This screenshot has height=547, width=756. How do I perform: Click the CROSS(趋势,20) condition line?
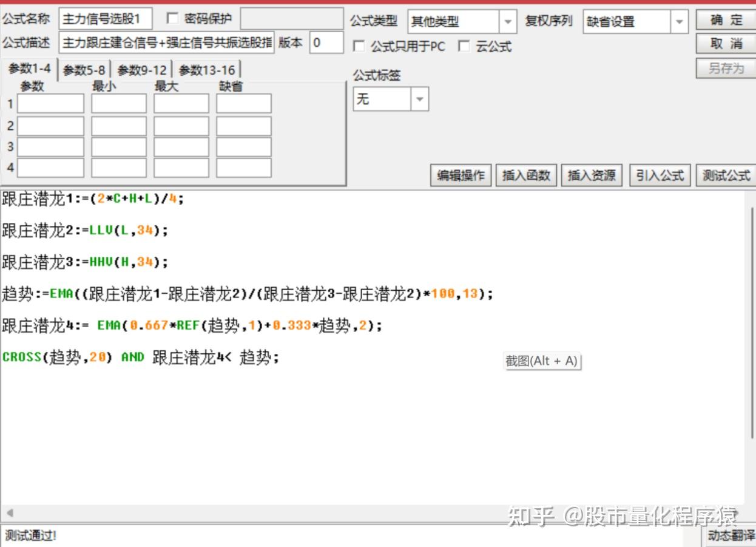(x=141, y=357)
